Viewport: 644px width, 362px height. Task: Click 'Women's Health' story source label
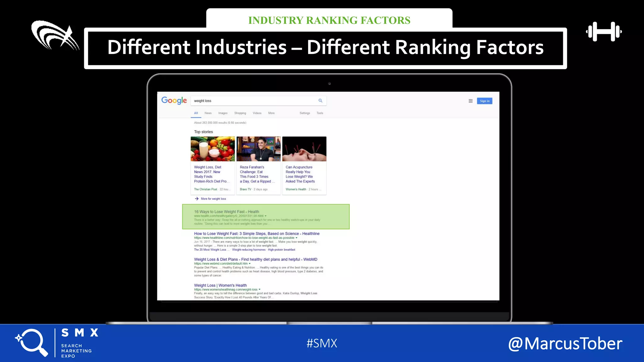pos(296,189)
